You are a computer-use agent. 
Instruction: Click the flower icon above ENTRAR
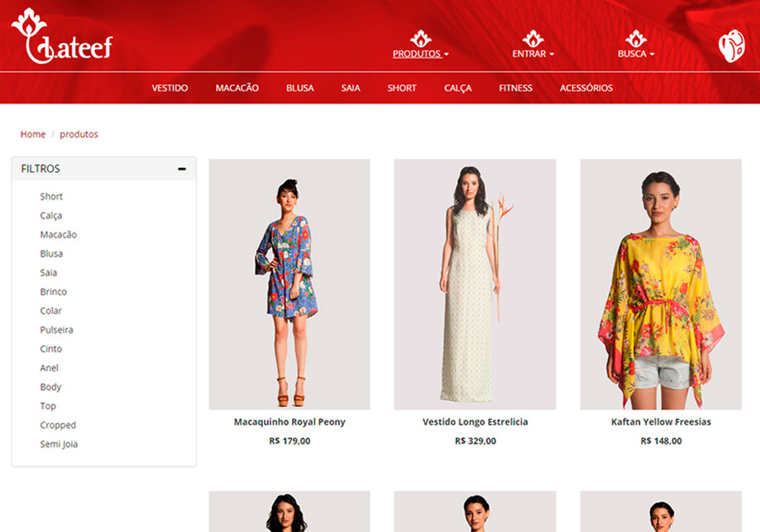click(533, 38)
